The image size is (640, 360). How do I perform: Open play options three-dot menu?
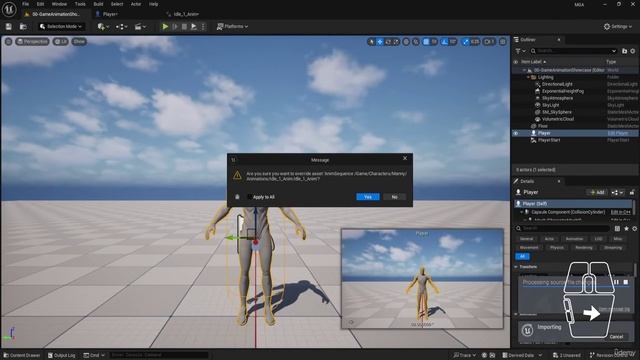pyautogui.click(x=203, y=27)
